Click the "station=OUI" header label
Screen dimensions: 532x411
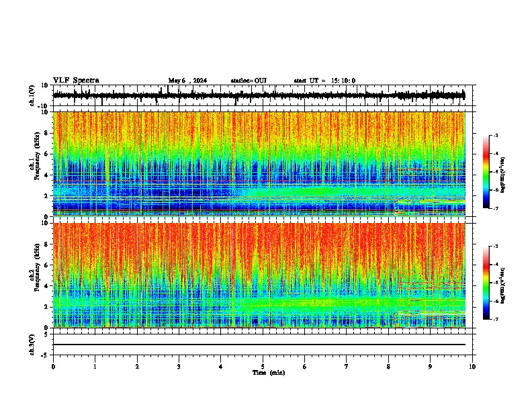249,81
